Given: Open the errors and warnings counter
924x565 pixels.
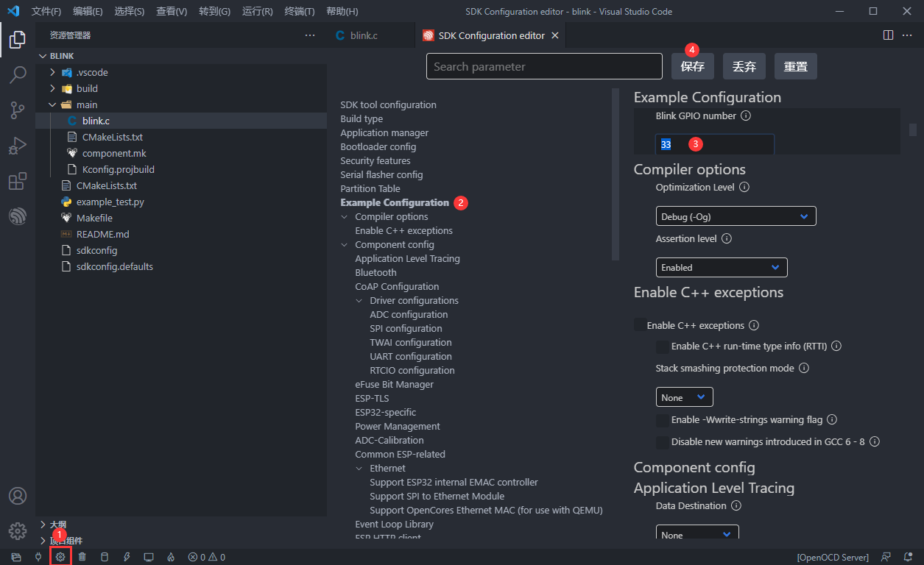Looking at the screenshot, I should [207, 557].
